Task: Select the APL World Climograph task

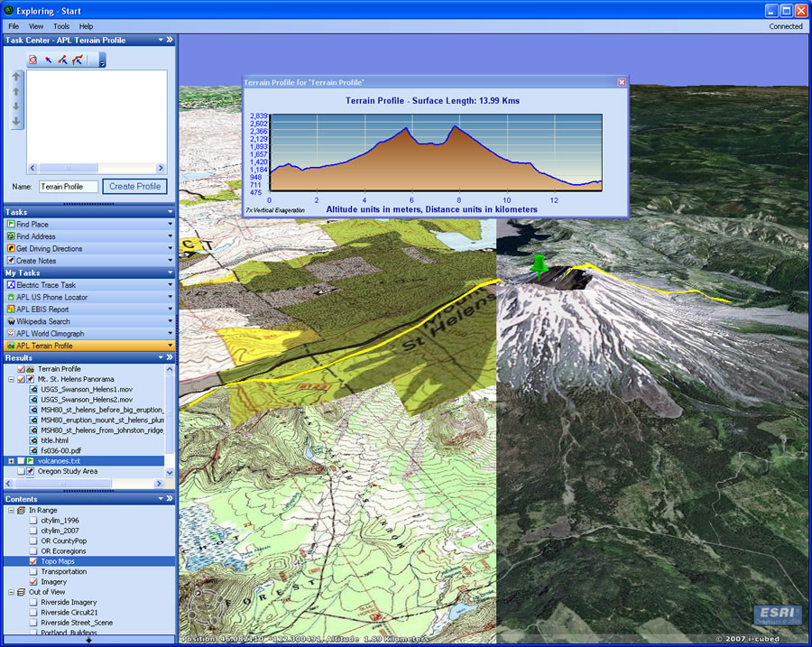Action: pos(89,334)
